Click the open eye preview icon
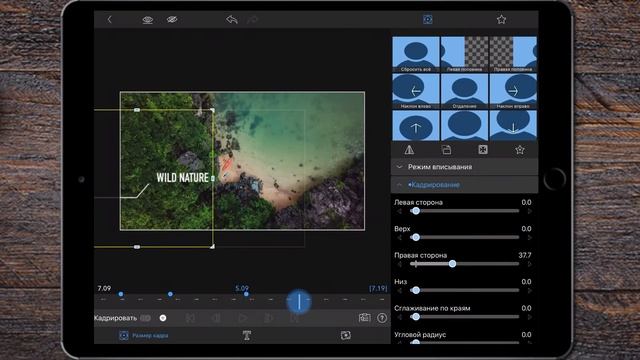This screenshot has height=360, width=640. 147,20
